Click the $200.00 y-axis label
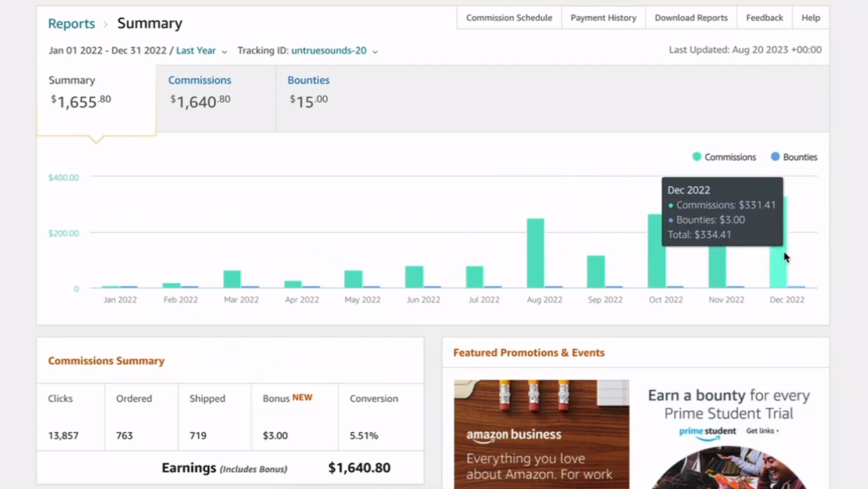The image size is (868, 489). 64,233
